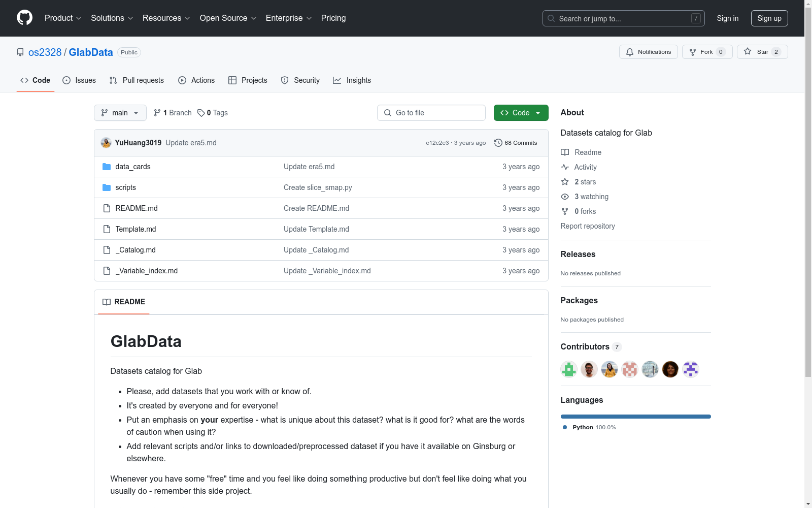
Task: Open the Contributors heading link
Action: click(x=591, y=346)
